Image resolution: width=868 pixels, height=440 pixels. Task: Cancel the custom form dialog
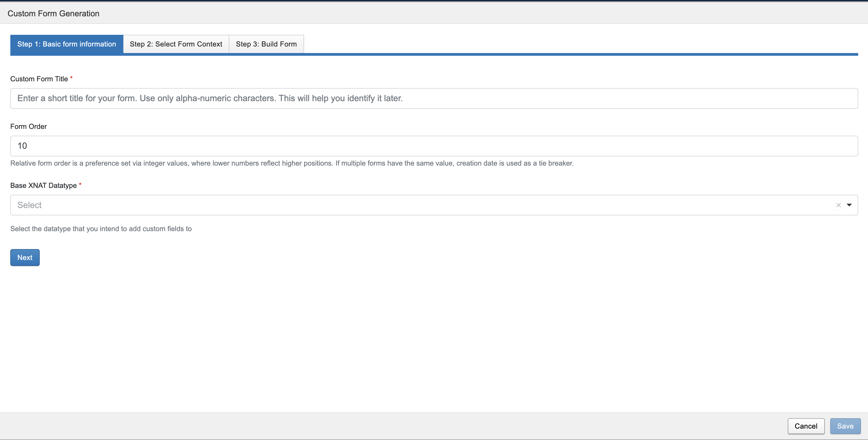click(806, 426)
